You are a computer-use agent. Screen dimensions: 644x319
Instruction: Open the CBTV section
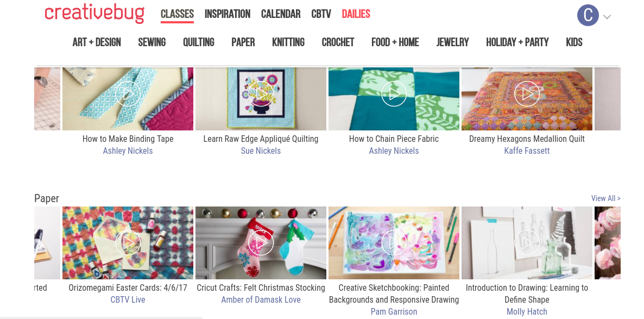point(321,14)
